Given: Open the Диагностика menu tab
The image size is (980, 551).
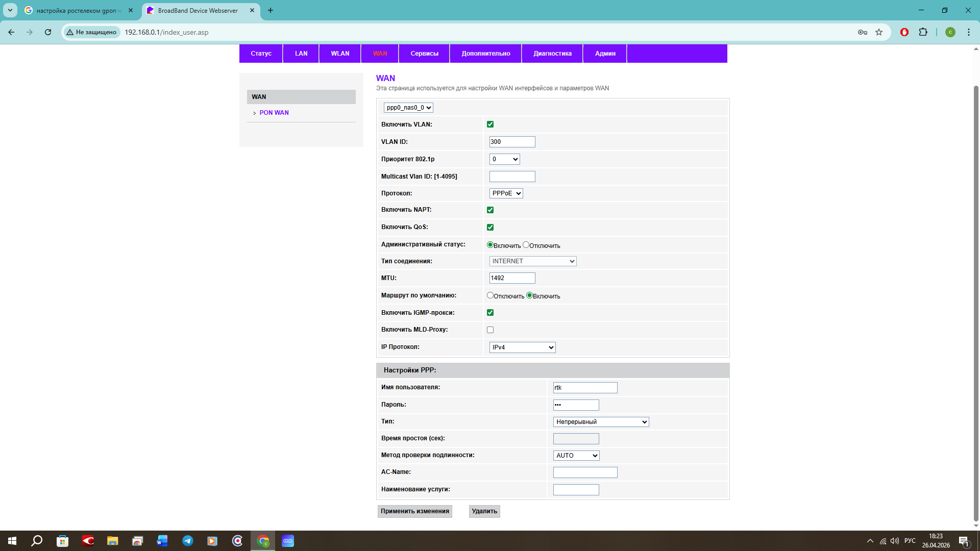Looking at the screenshot, I should coord(552,54).
